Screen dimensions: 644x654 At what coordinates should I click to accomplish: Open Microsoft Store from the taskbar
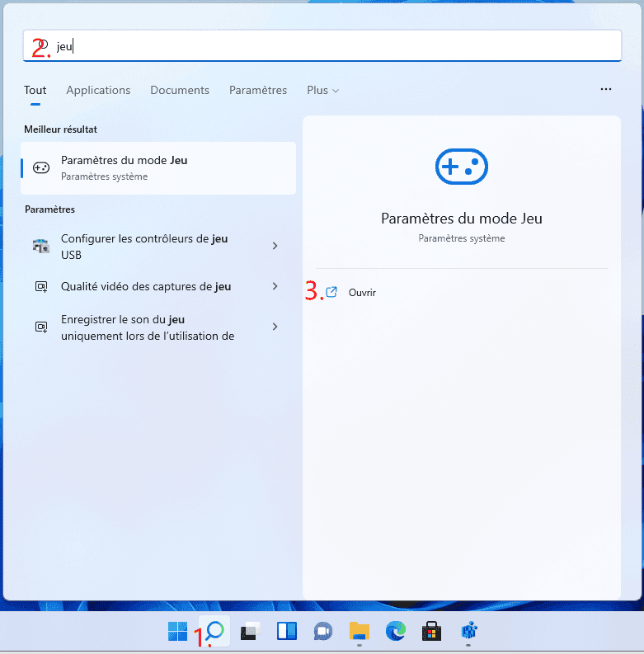[432, 631]
